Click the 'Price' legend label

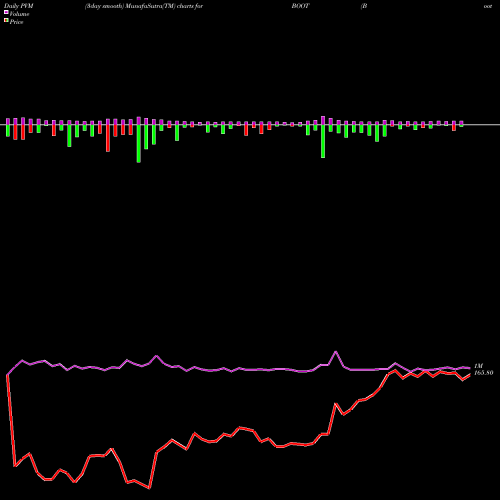point(16,22)
